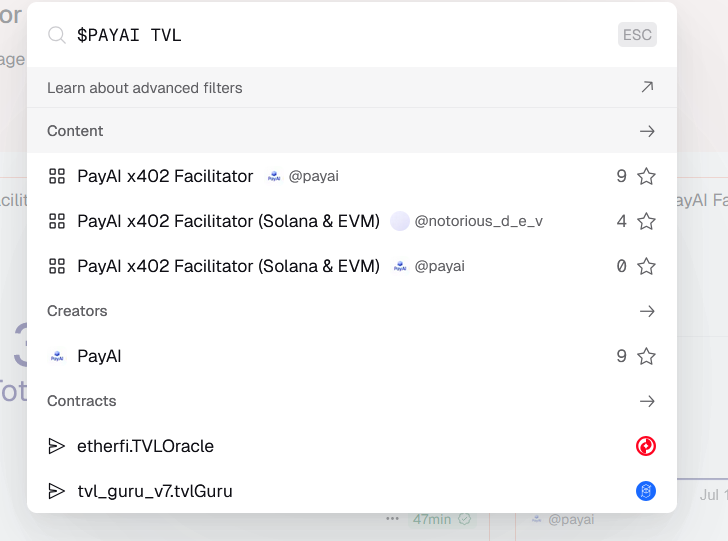
Task: Open the PayAI creator result
Action: tap(352, 356)
